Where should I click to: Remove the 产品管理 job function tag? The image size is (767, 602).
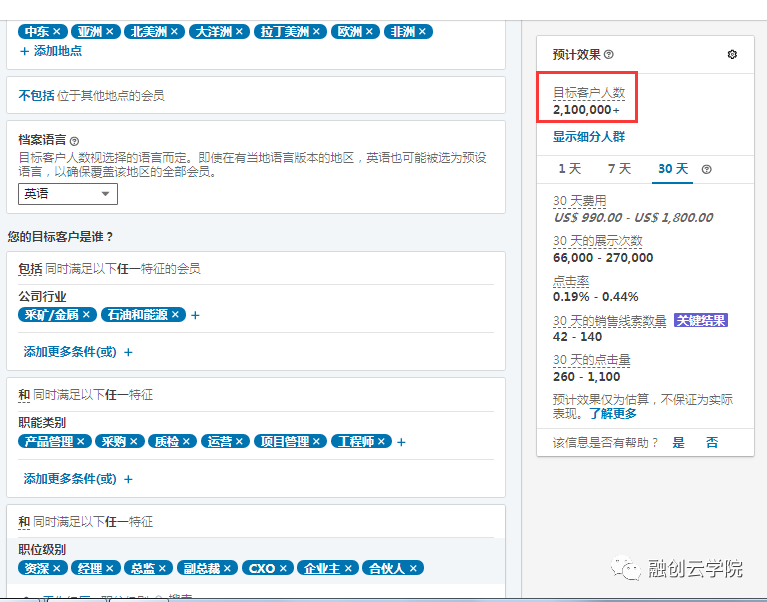tap(81, 442)
